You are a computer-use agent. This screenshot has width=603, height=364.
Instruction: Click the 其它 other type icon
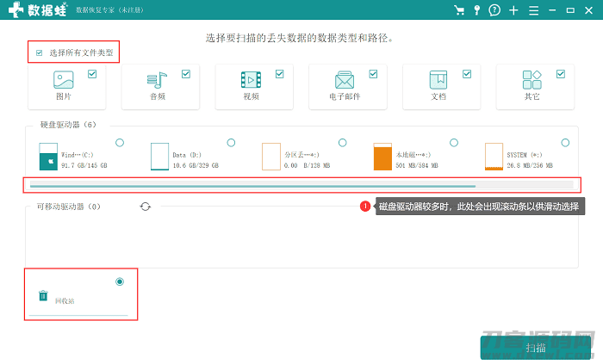pos(532,80)
